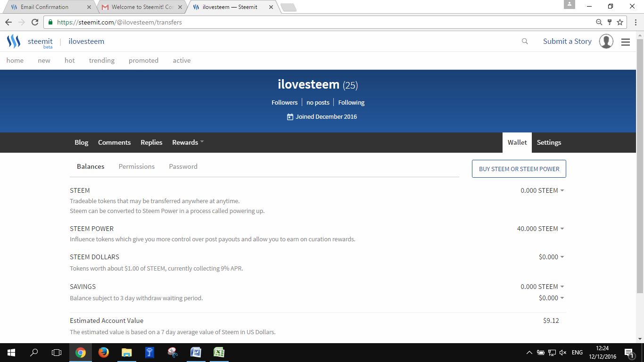Bookmark this page with the star
The image size is (644, 362).
click(620, 22)
